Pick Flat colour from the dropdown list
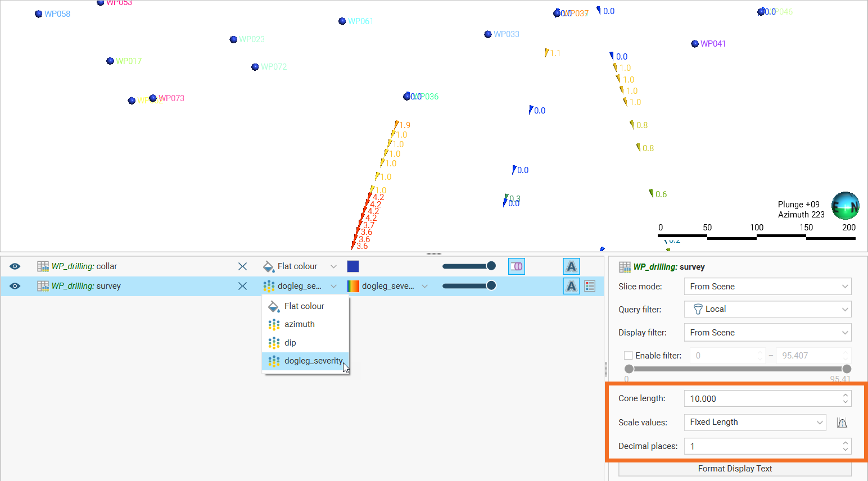 (304, 306)
